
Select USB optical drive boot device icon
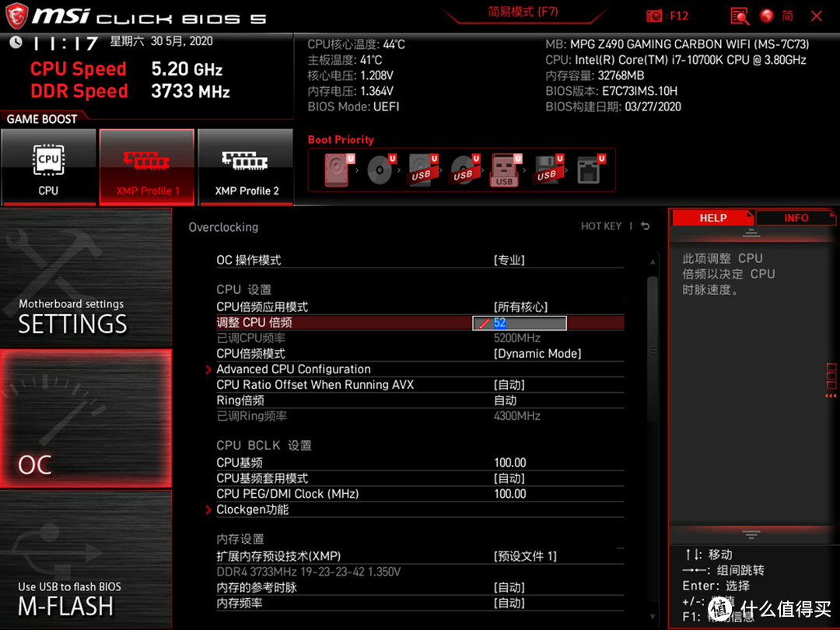465,170
